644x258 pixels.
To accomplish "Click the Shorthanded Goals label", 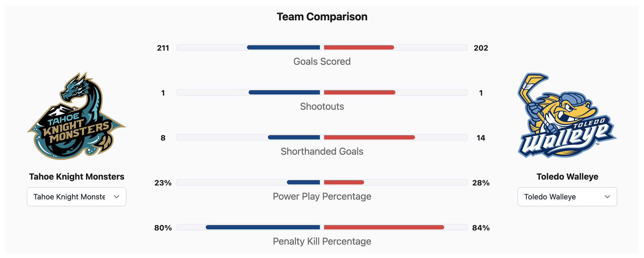I will 322,151.
